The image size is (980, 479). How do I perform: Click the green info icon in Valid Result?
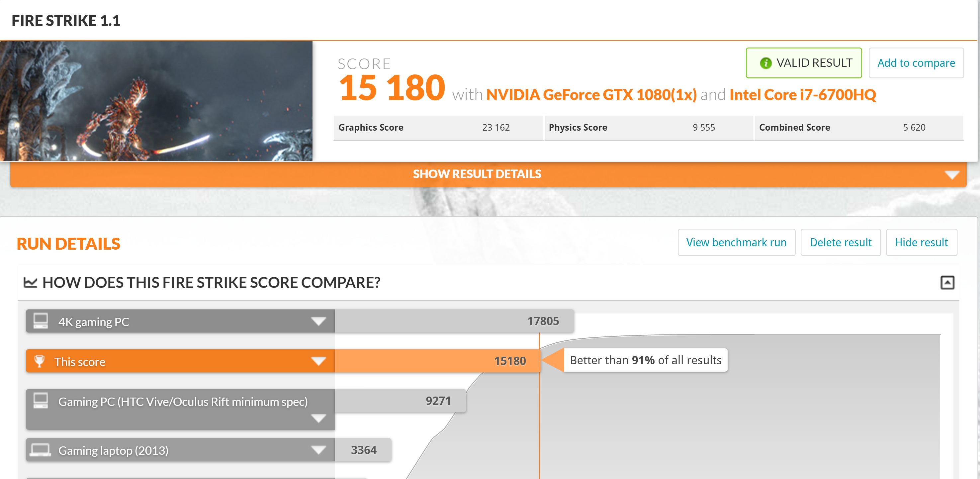(765, 63)
